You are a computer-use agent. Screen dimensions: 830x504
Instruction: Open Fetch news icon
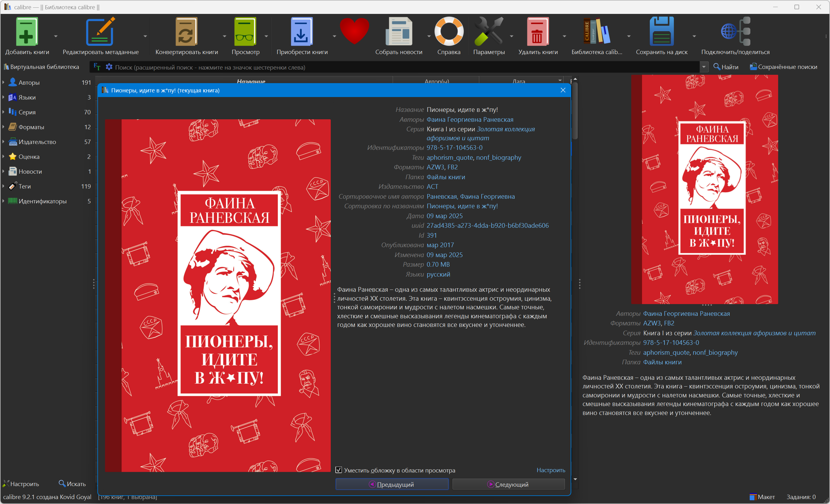(398, 32)
